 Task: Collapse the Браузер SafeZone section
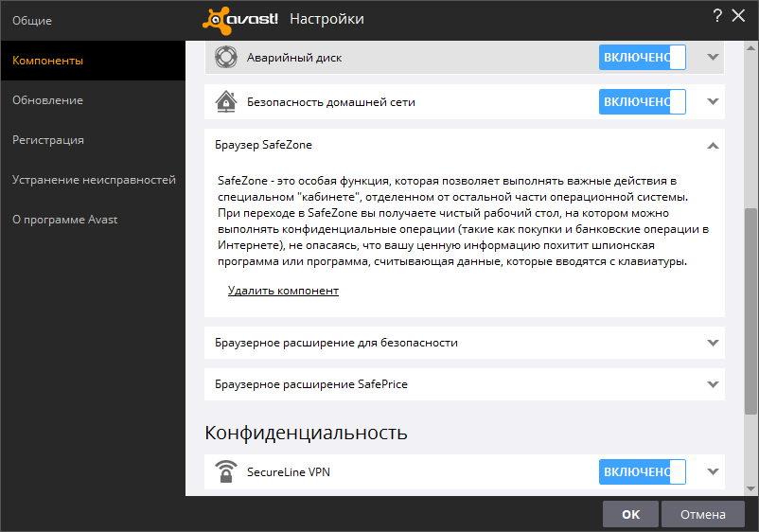click(713, 145)
